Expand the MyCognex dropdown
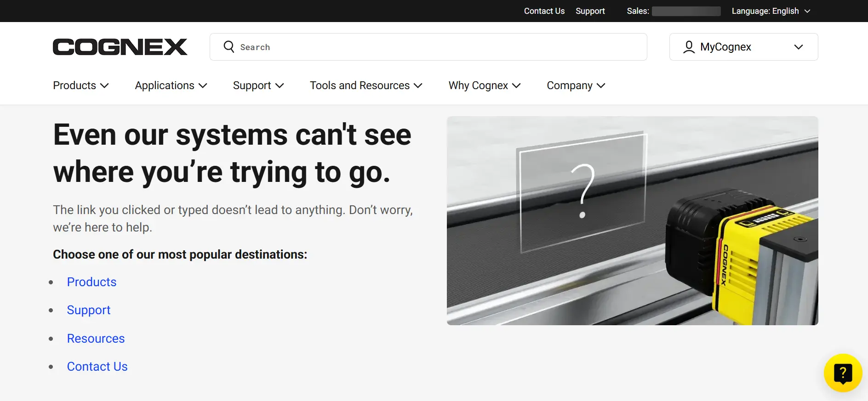This screenshot has width=868, height=401. tap(743, 47)
